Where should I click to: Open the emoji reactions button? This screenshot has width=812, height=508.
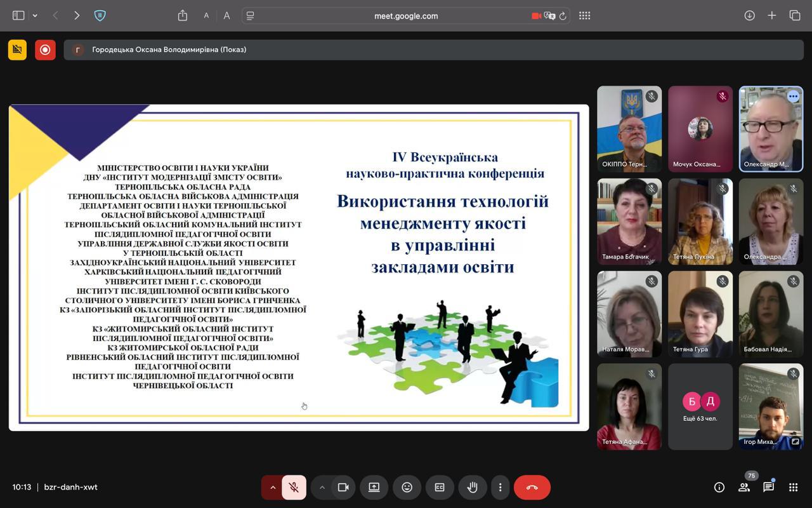point(407,487)
